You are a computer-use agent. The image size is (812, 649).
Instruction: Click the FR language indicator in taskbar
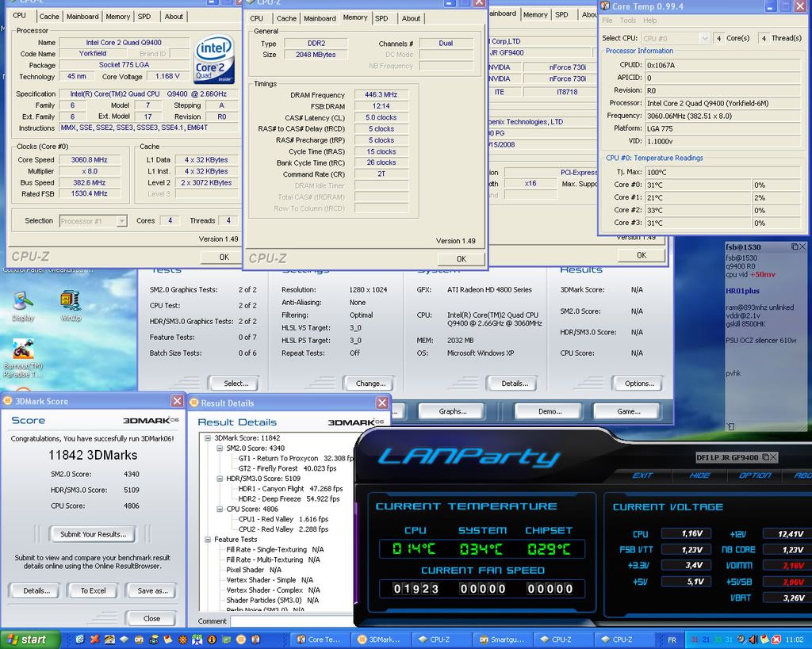tap(672, 639)
